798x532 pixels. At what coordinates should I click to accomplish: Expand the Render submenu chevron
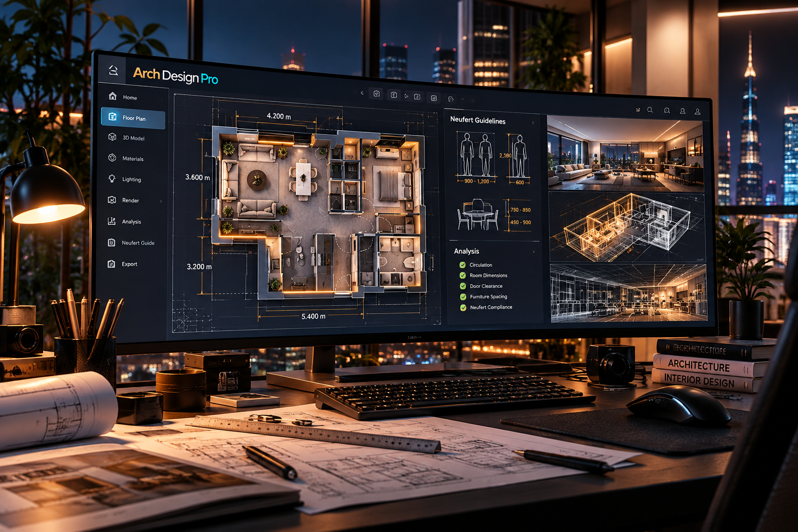click(161, 201)
